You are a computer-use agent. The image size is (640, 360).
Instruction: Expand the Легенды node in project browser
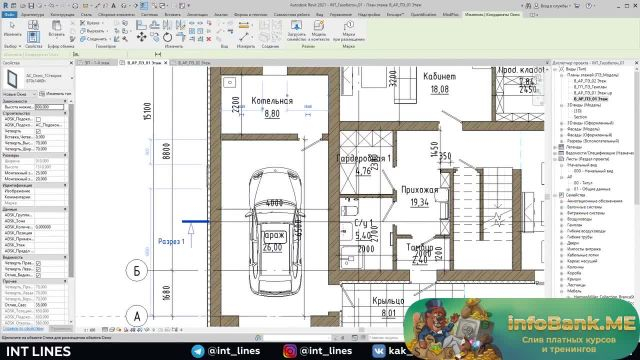pos(555,147)
